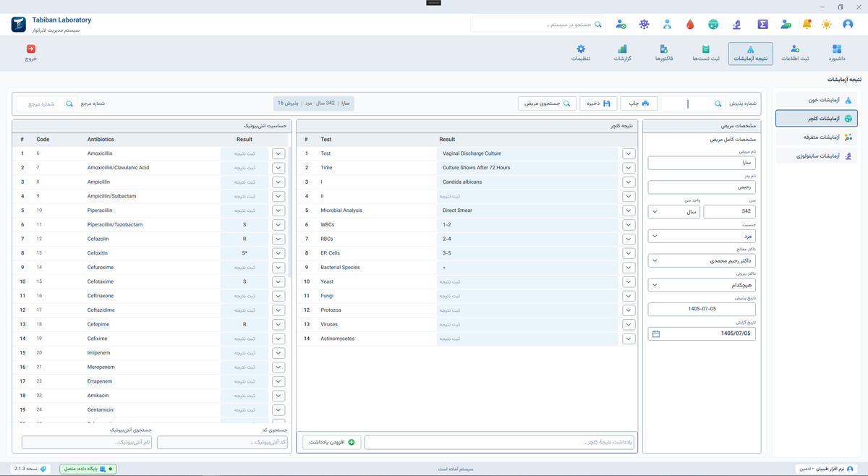This screenshot has width=868, height=476.
Task: Expand the result dropdown for Candida albicans row
Action: coord(629,182)
